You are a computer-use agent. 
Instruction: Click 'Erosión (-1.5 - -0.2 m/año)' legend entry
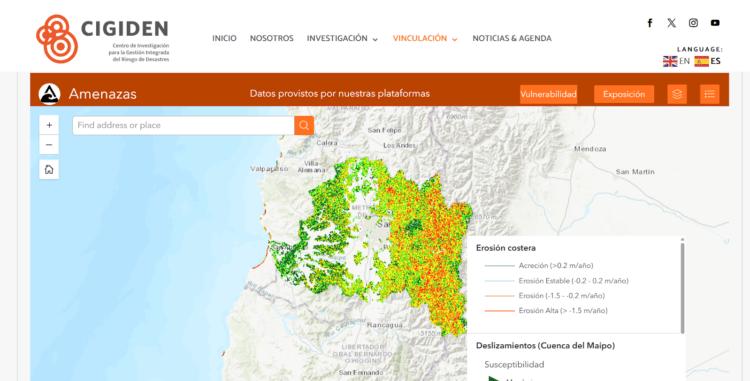562,295
